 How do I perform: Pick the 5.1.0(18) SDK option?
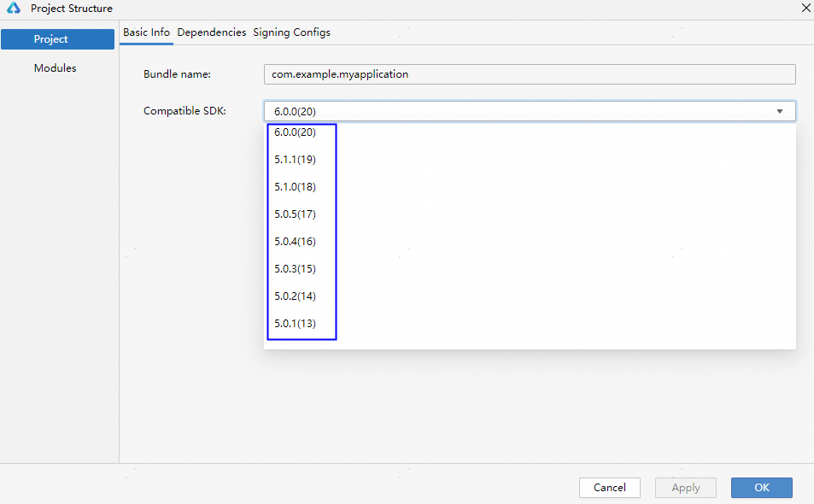[296, 187]
